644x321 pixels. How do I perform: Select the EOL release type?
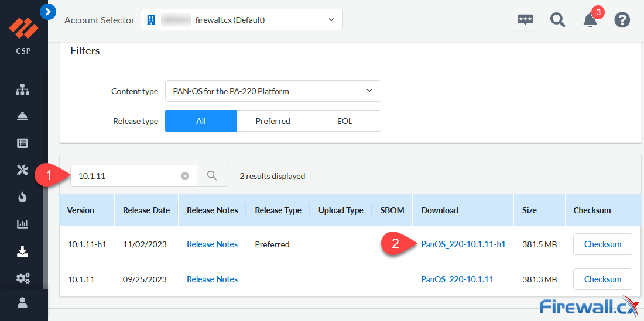point(345,121)
